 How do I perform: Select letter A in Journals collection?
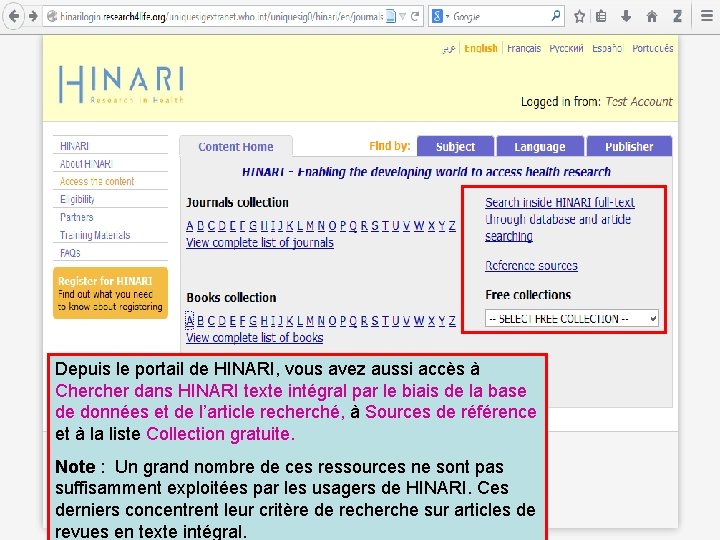pos(190,226)
